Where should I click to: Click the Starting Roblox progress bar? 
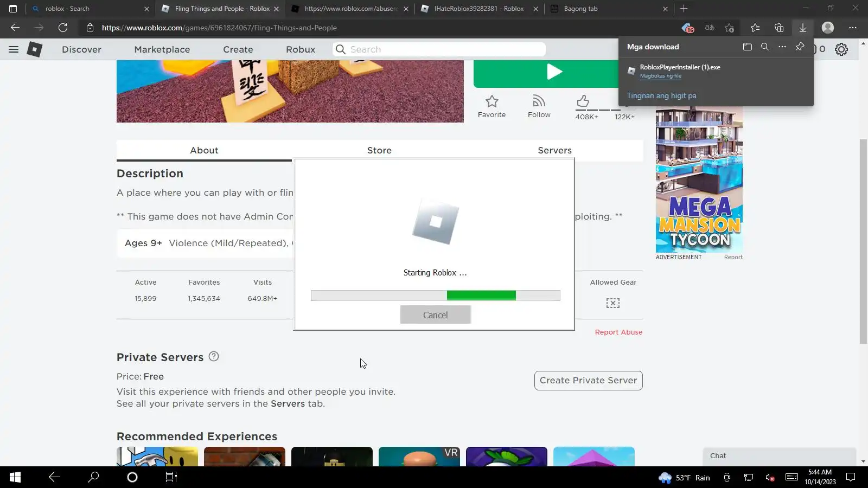(x=436, y=296)
